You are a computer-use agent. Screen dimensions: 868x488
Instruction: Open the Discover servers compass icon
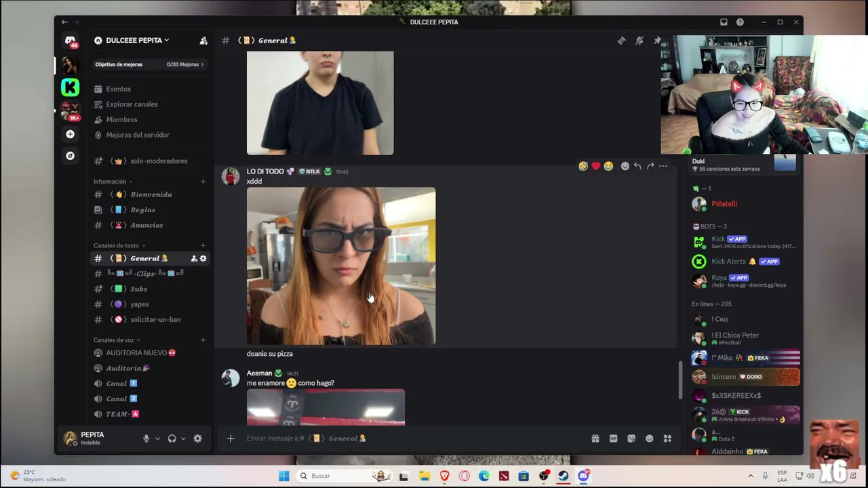(70, 156)
